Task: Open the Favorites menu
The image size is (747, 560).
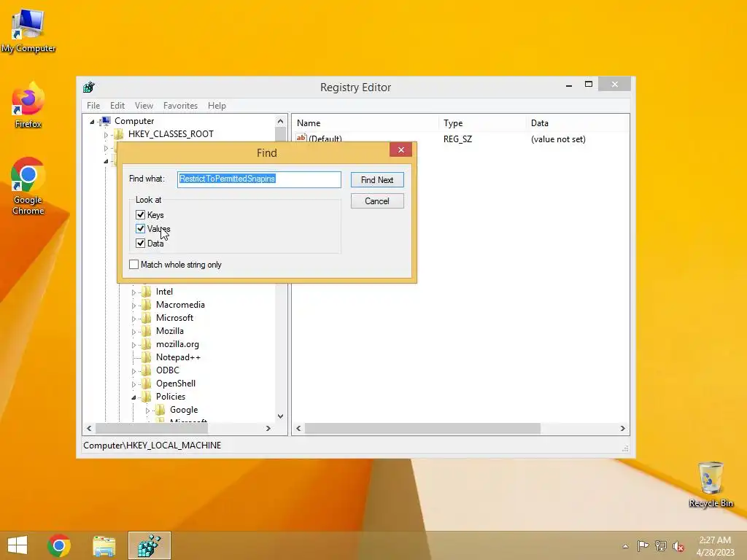Action: point(180,106)
